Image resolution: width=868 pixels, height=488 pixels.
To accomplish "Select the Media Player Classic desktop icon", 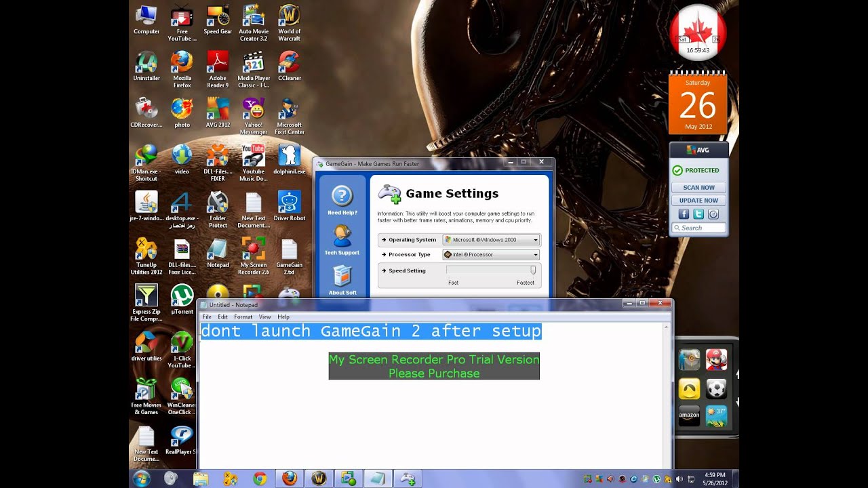I will [x=254, y=69].
